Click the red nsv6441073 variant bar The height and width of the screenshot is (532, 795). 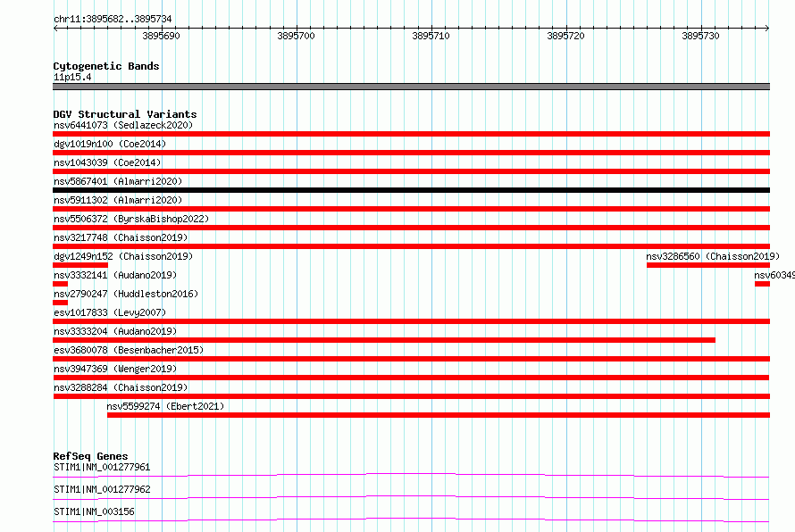[411, 134]
